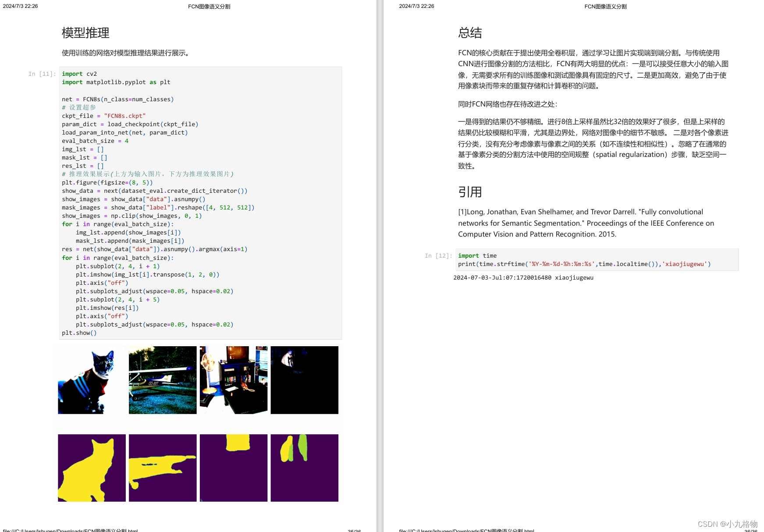
Task: Click the right page timestamp 2024/7/3 22:26
Action: (x=416, y=6)
